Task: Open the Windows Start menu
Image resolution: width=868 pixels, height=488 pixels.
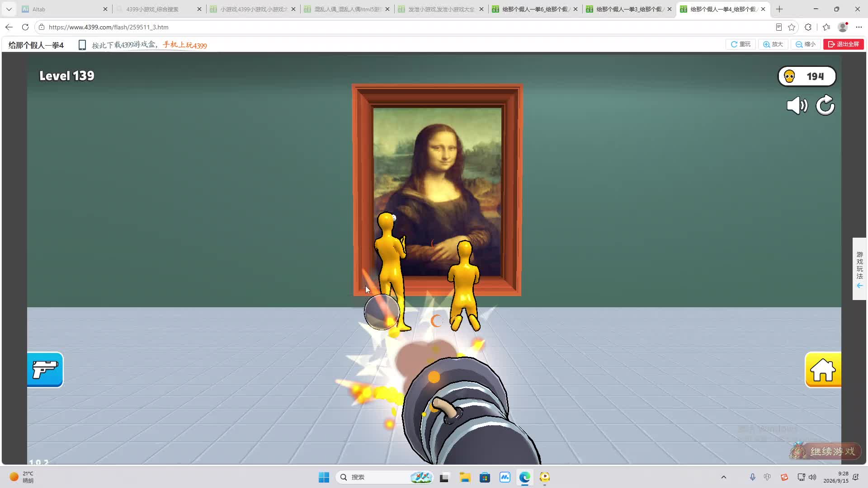Action: (x=324, y=477)
